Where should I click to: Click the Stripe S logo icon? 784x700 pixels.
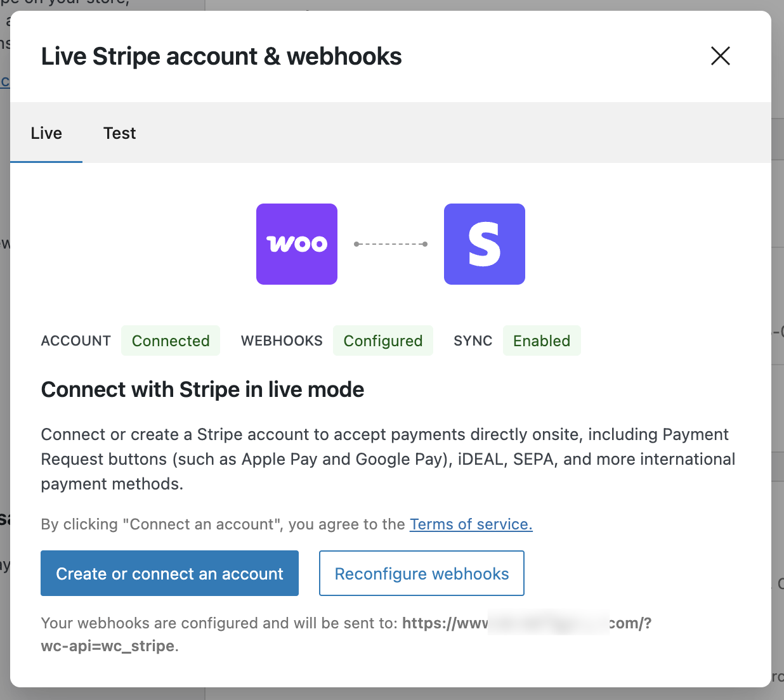point(485,244)
